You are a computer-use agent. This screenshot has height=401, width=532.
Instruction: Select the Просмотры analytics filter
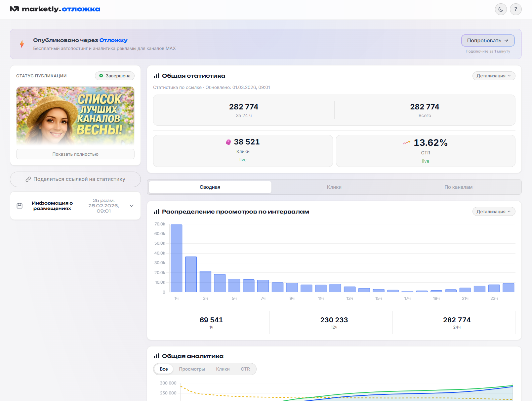click(192, 369)
